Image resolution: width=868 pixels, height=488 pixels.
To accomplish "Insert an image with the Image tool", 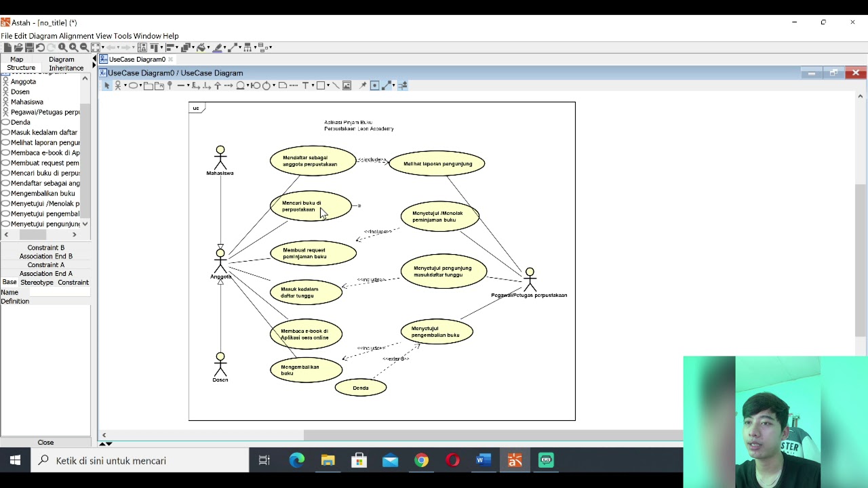I will 347,85.
